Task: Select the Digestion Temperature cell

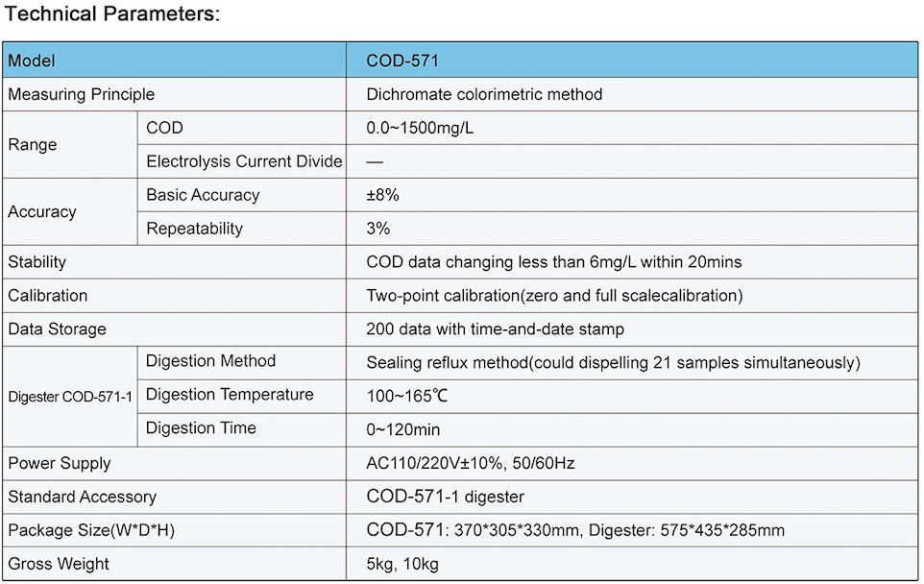Action: coord(230,395)
